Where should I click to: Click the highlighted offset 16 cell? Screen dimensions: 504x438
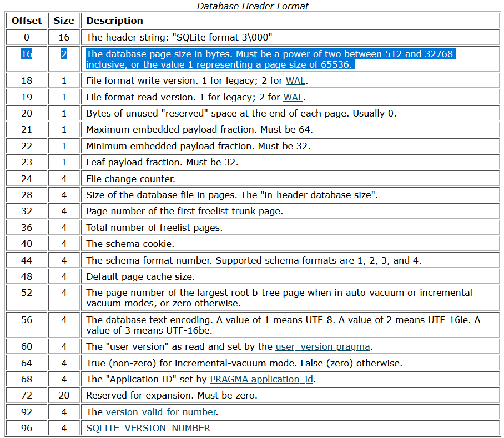click(x=27, y=54)
